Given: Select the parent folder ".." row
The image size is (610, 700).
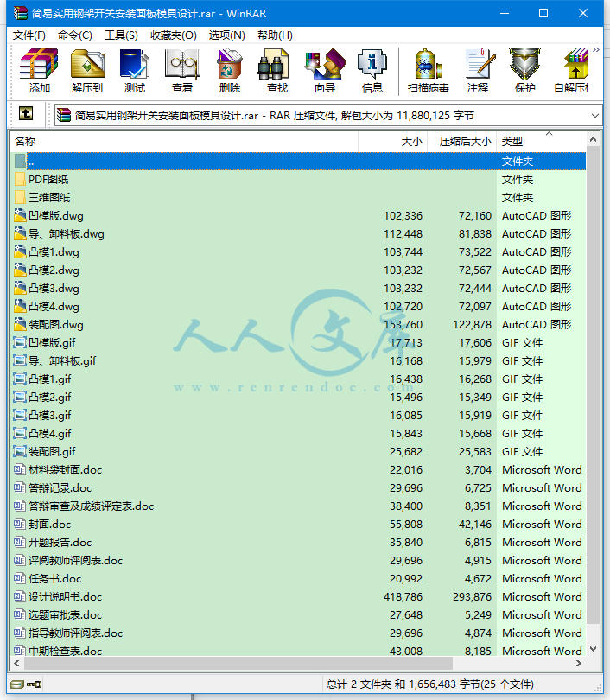Looking at the screenshot, I should (297, 161).
